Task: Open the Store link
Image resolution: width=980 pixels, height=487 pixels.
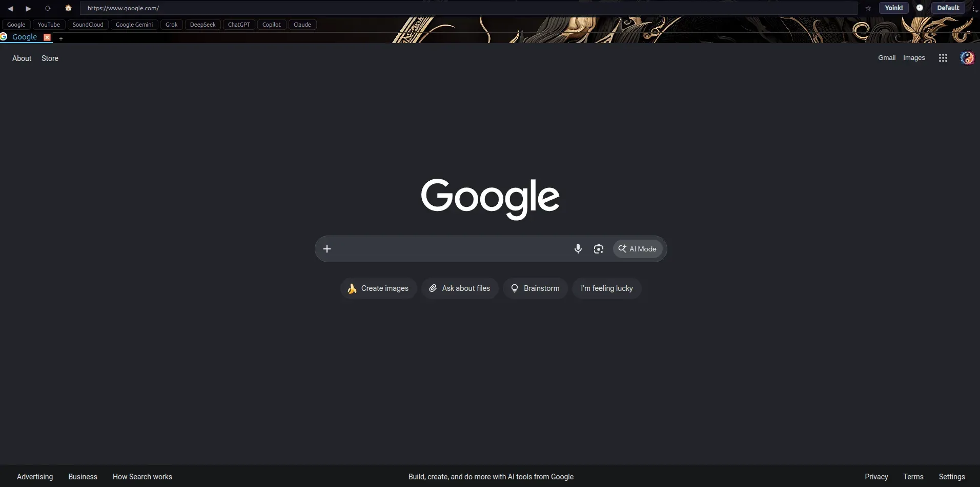Action: coord(50,58)
